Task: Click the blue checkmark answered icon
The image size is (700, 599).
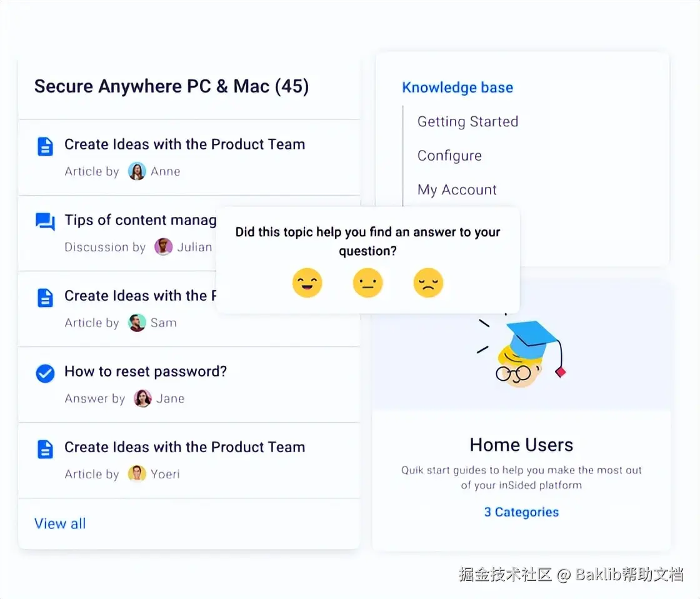Action: point(45,373)
